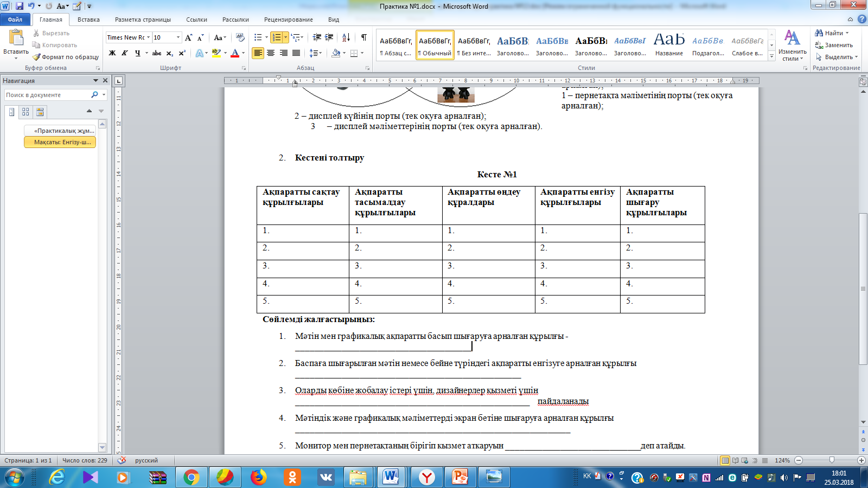Screen dimensions: 868x488
Task: Switch to the Вид tab
Action: 334,20
